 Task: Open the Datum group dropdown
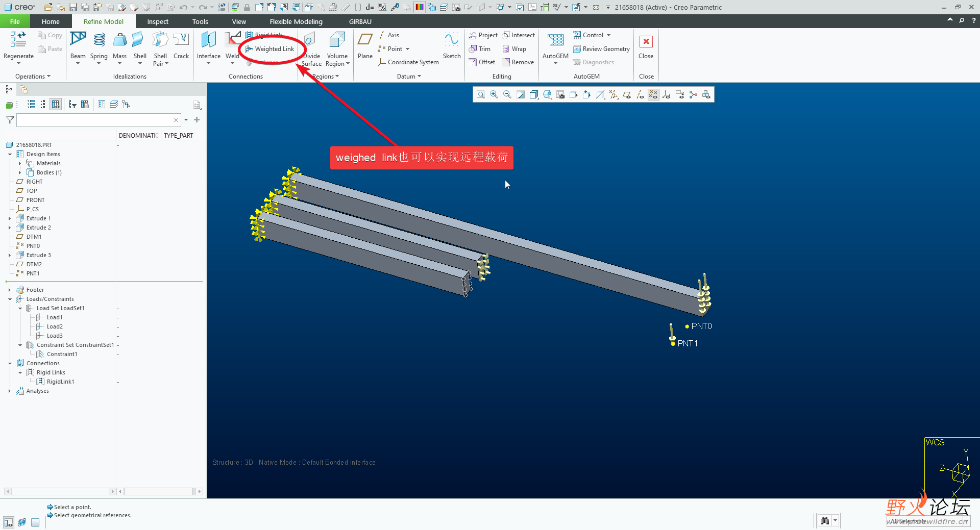click(x=409, y=77)
